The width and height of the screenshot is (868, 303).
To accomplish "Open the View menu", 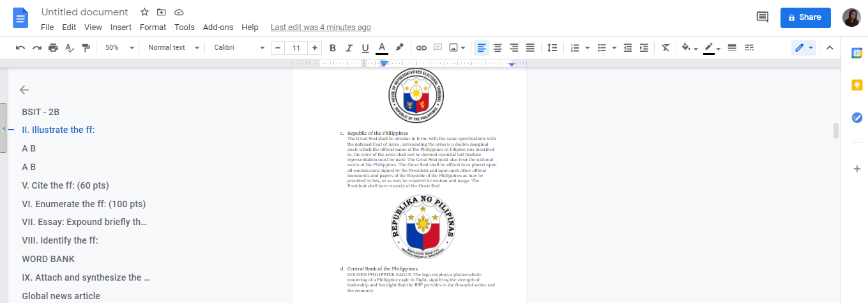I will click(x=93, y=27).
